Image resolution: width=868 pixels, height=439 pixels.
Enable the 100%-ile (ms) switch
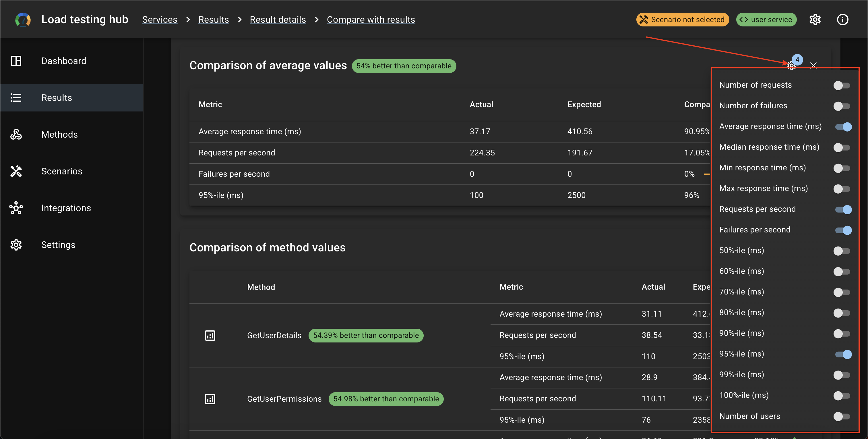point(842,396)
